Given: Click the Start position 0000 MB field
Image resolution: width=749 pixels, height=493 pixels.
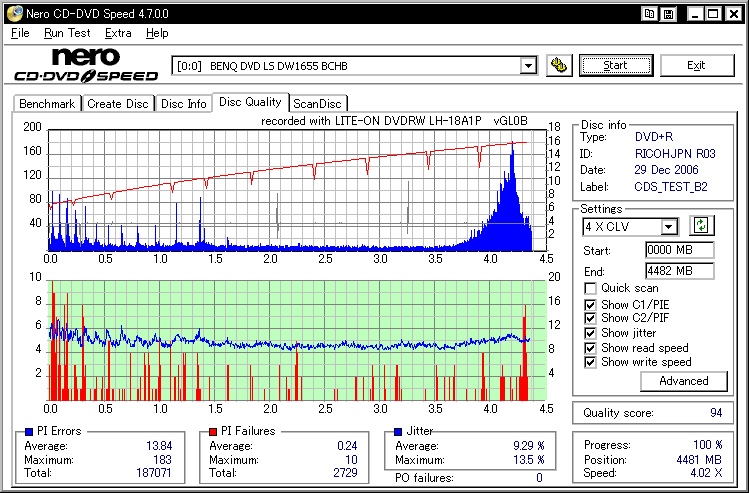Looking at the screenshot, I should click(x=679, y=250).
